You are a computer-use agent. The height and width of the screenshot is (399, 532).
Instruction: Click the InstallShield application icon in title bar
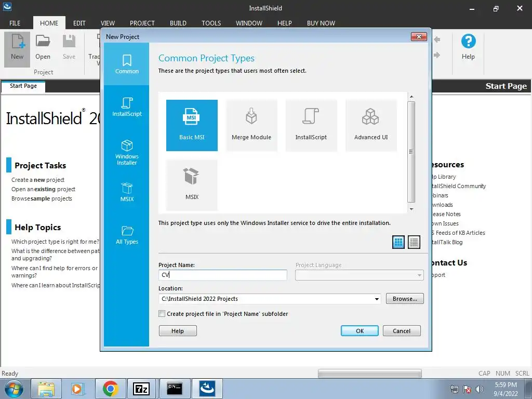point(7,6)
